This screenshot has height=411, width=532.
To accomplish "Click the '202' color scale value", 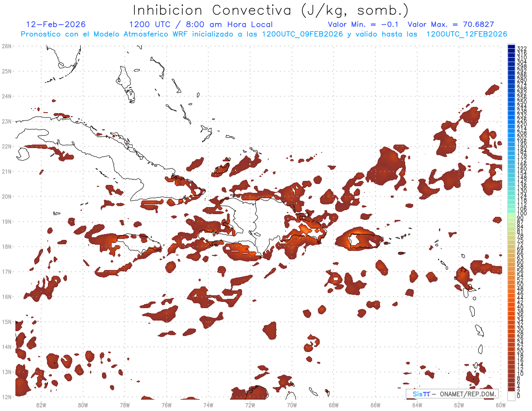I will coord(522,137).
